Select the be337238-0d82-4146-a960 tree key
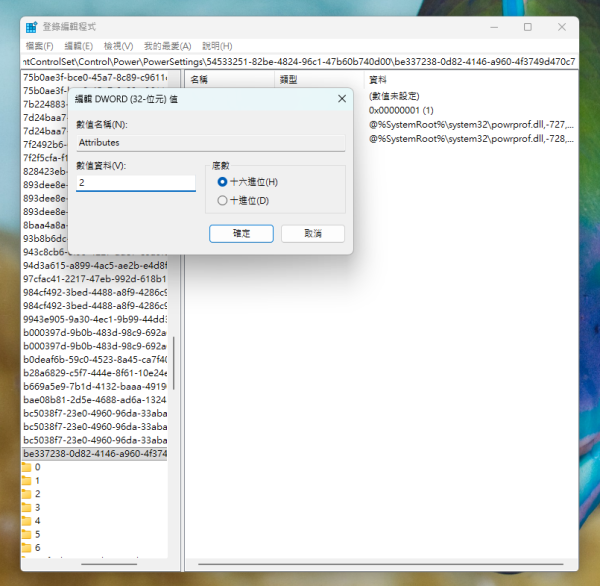 tap(95, 454)
